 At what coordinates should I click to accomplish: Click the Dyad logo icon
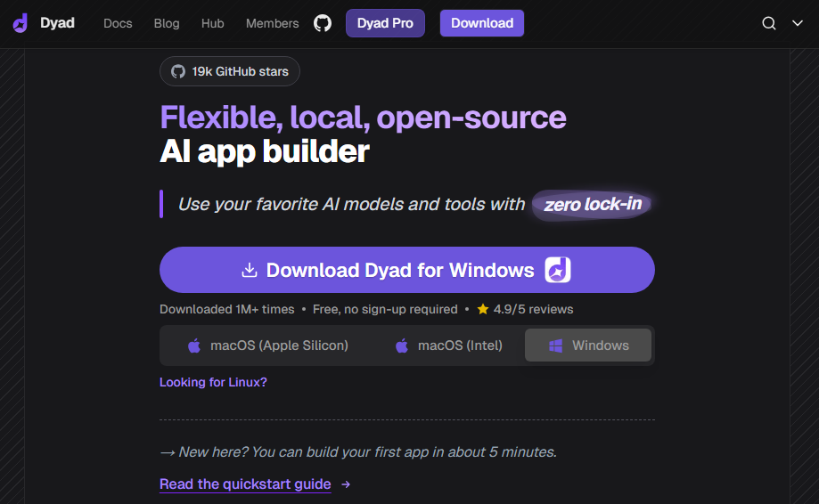(20, 23)
